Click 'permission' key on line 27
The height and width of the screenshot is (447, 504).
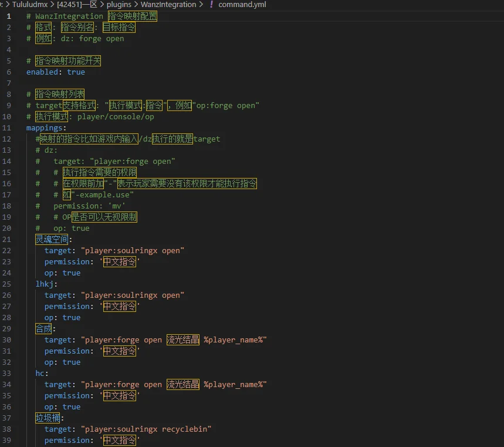[x=67, y=307]
